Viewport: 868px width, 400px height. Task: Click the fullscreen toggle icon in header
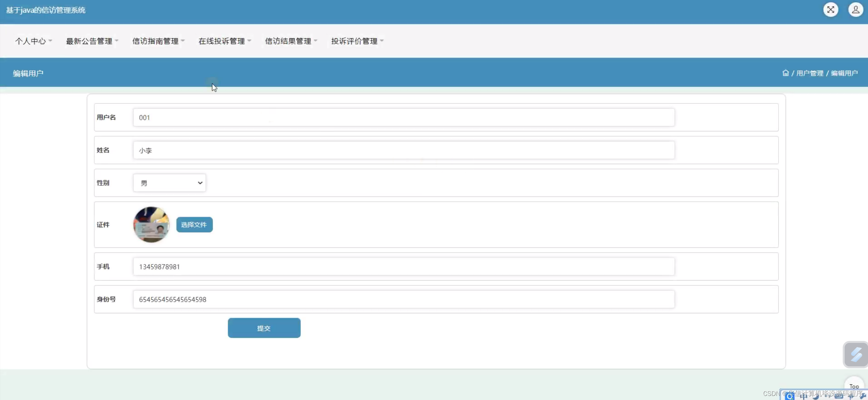830,10
